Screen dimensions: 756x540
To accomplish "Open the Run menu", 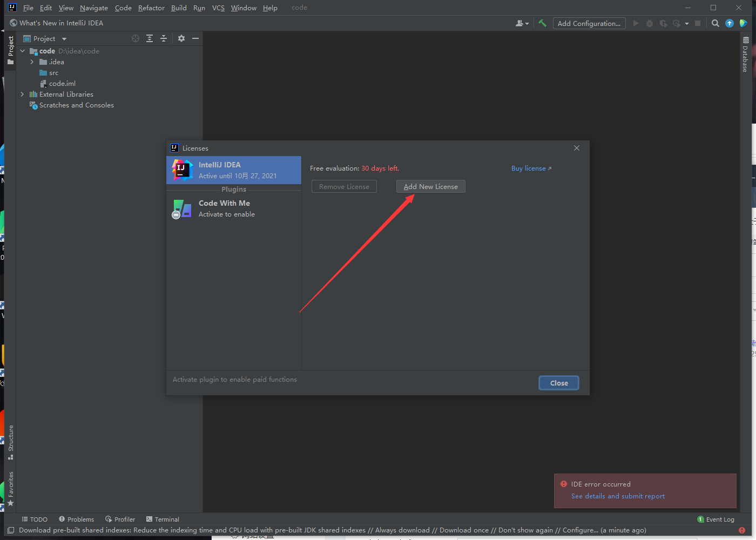I will coord(199,8).
